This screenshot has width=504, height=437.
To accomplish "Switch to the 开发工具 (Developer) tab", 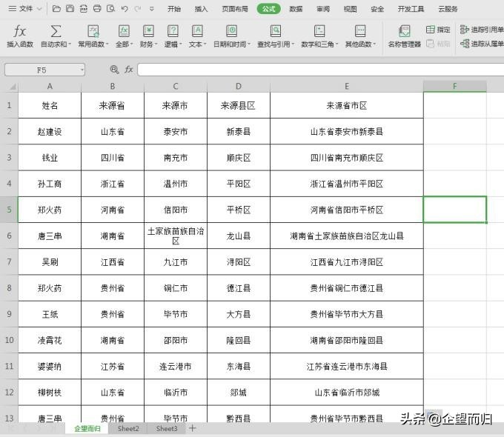I will pos(411,9).
